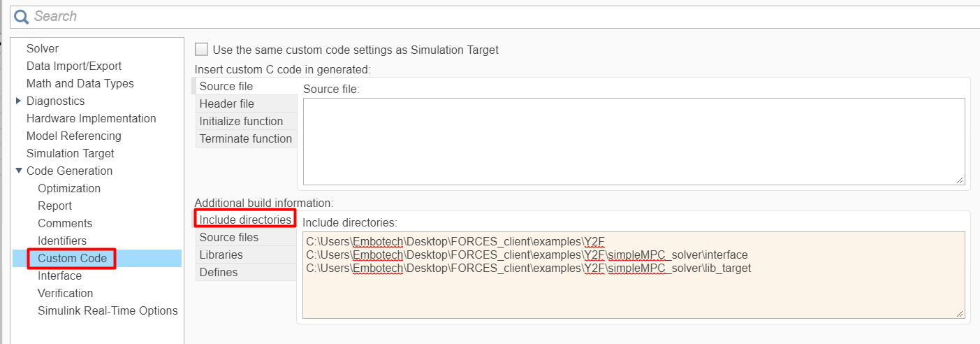This screenshot has width=980, height=344.
Task: Open the Data Import/Export pane
Action: 74,66
